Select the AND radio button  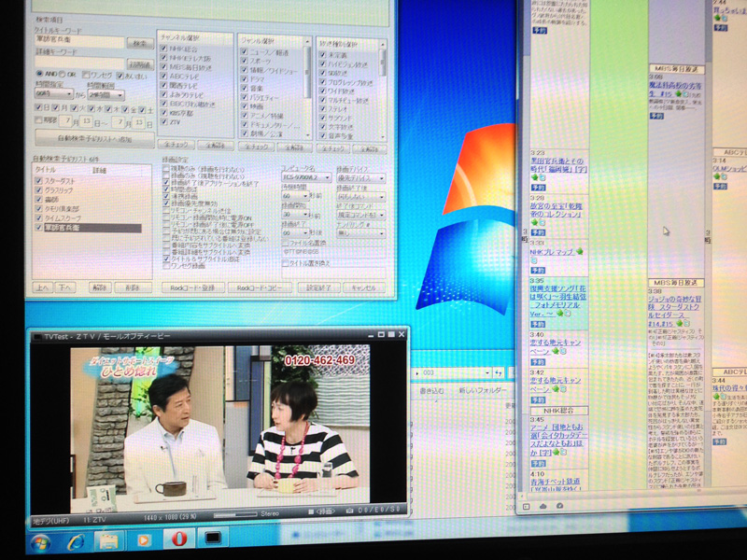click(39, 75)
